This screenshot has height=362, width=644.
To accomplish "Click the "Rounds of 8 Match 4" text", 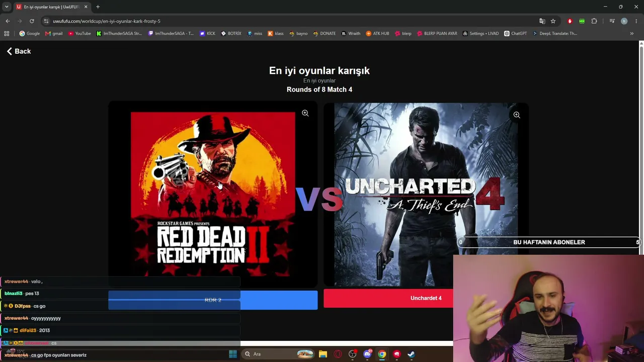I will (x=319, y=89).
